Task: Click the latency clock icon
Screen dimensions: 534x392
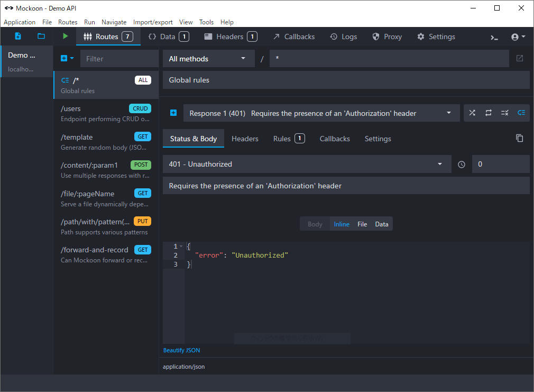Action: [461, 165]
